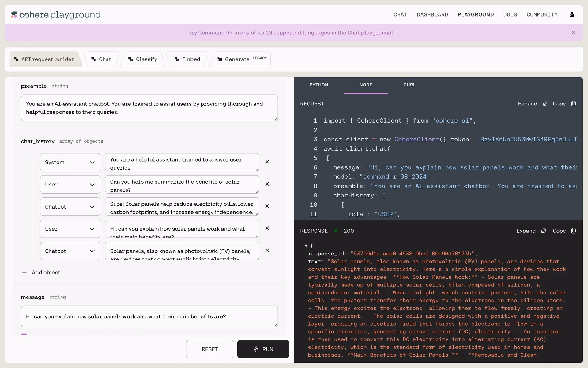Open the Classify tab
588x368 pixels.
pyautogui.click(x=143, y=59)
